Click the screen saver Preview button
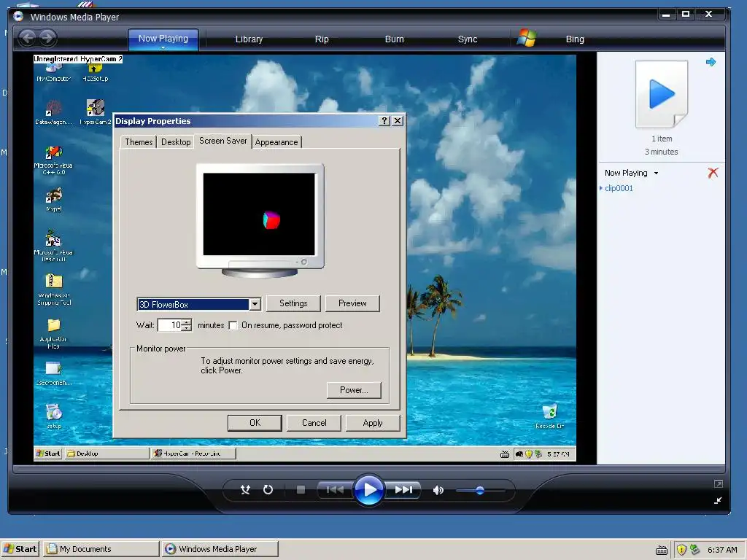Screen dimensions: 747x560 352,303
